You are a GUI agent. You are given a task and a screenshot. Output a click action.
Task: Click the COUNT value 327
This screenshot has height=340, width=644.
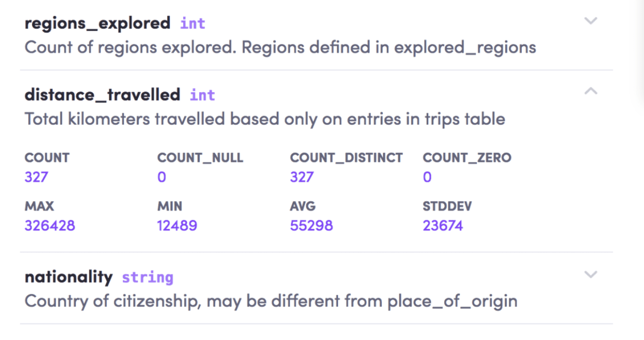[36, 177]
